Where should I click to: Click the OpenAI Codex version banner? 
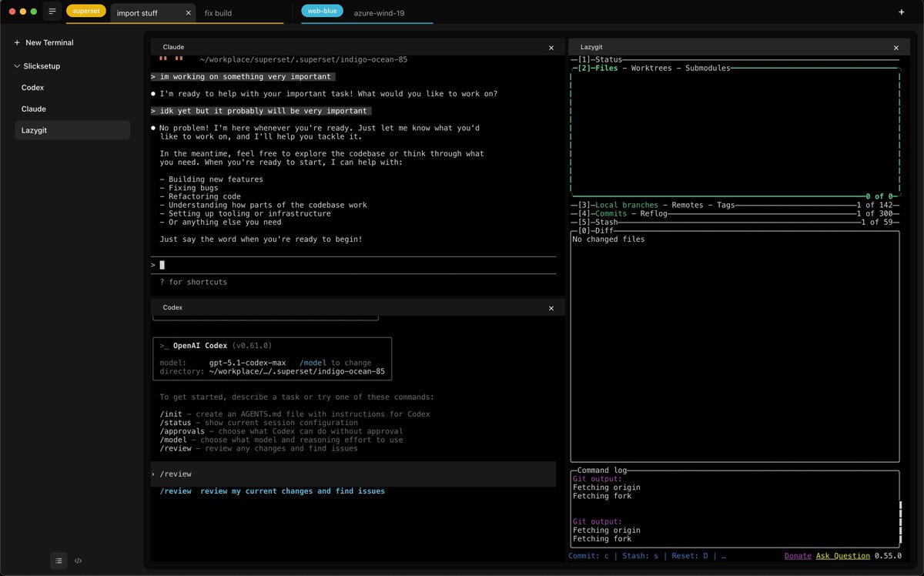click(x=216, y=346)
